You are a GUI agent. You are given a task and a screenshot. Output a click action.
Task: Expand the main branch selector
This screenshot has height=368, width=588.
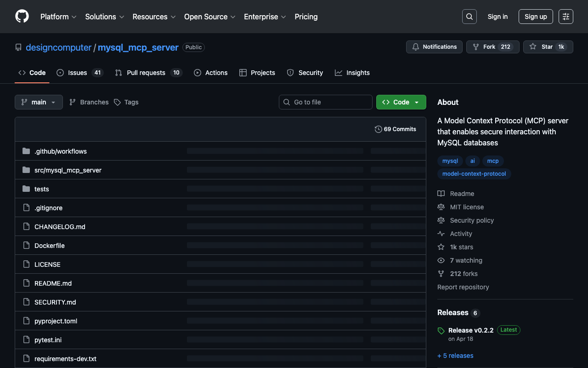39,102
